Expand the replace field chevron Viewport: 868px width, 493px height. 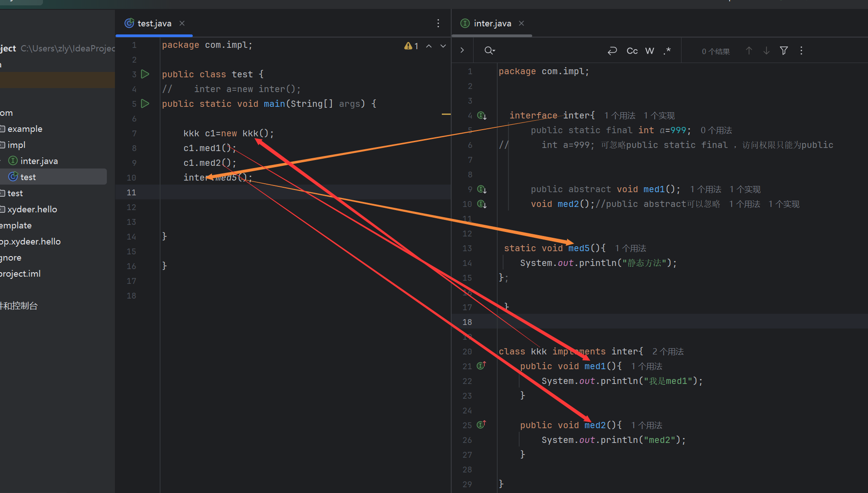point(462,51)
